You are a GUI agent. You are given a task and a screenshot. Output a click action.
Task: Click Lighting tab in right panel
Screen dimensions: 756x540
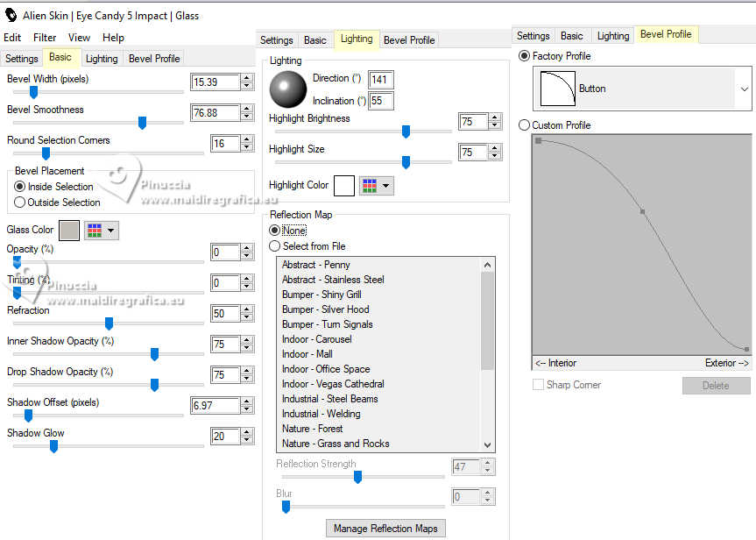(613, 36)
